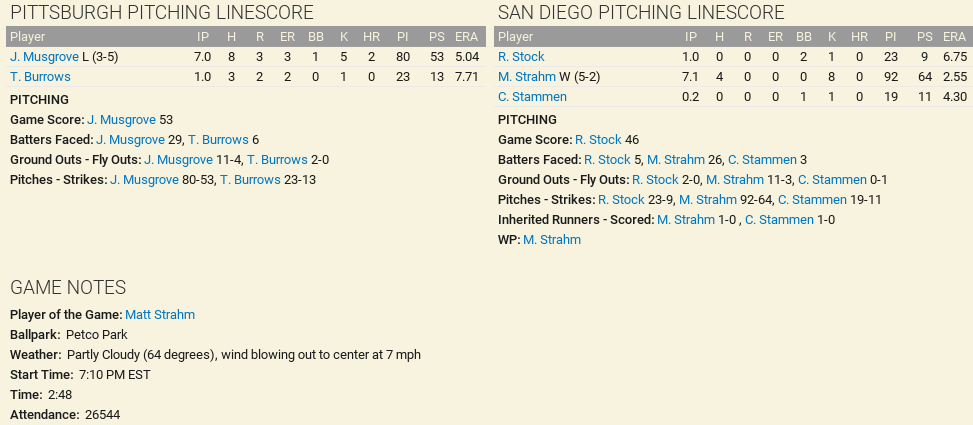Open M. Strahm link beside WP

tap(551, 240)
